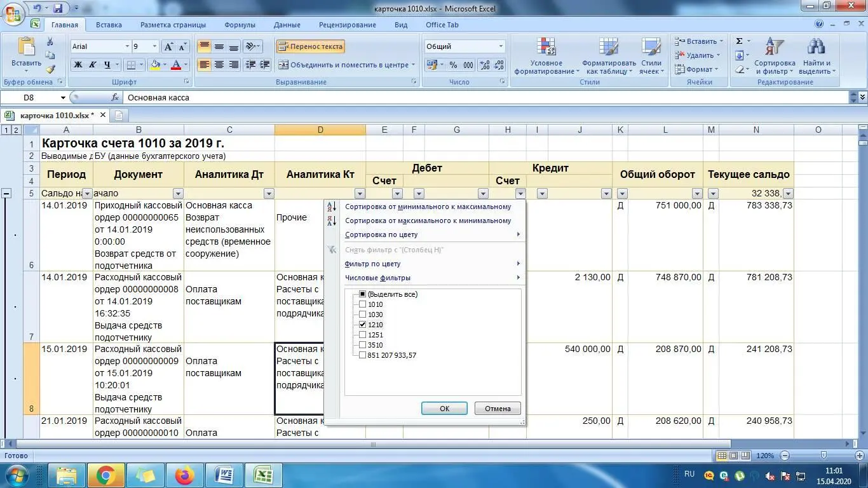This screenshot has height=488, width=868.
Task: Check the 3510 filter checkbox
Action: (x=363, y=345)
